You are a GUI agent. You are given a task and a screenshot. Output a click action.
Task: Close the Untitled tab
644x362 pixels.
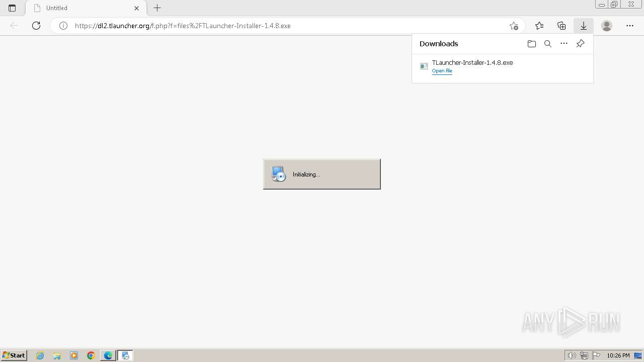click(136, 8)
